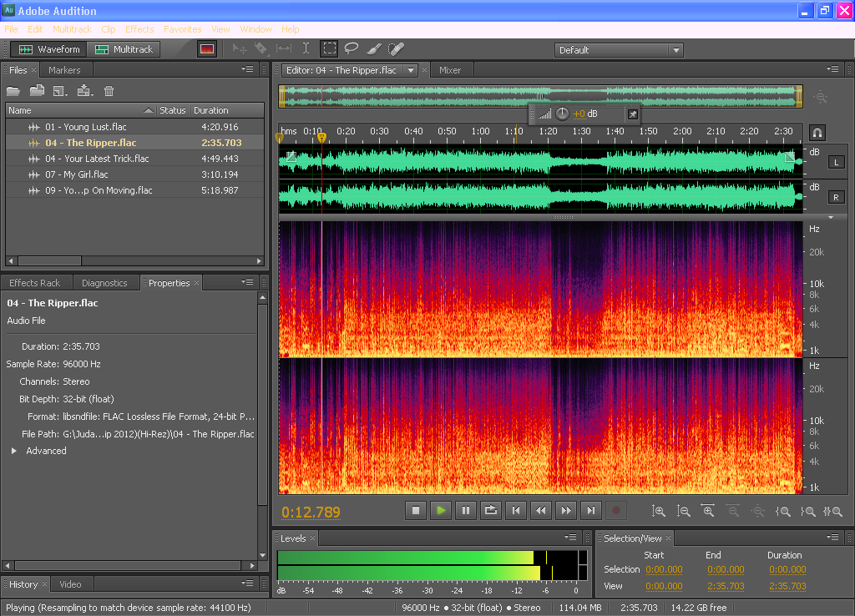The height and width of the screenshot is (616, 855).
Task: Switch to the Mixer tab
Action: [x=450, y=70]
